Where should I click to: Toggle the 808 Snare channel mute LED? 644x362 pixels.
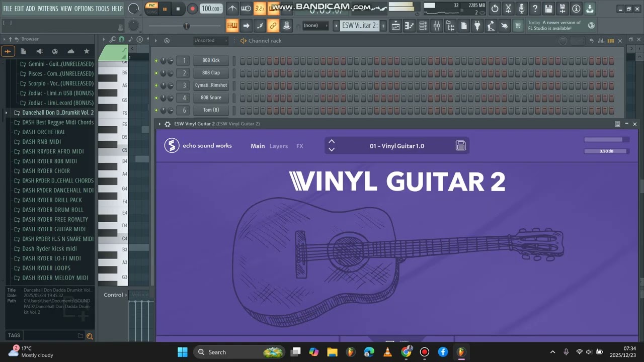click(156, 98)
